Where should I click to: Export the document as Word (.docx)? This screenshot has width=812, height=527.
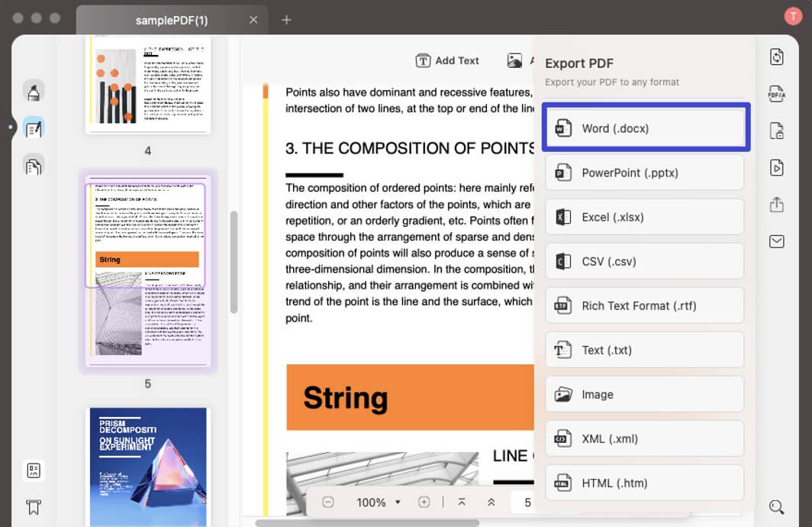click(645, 128)
